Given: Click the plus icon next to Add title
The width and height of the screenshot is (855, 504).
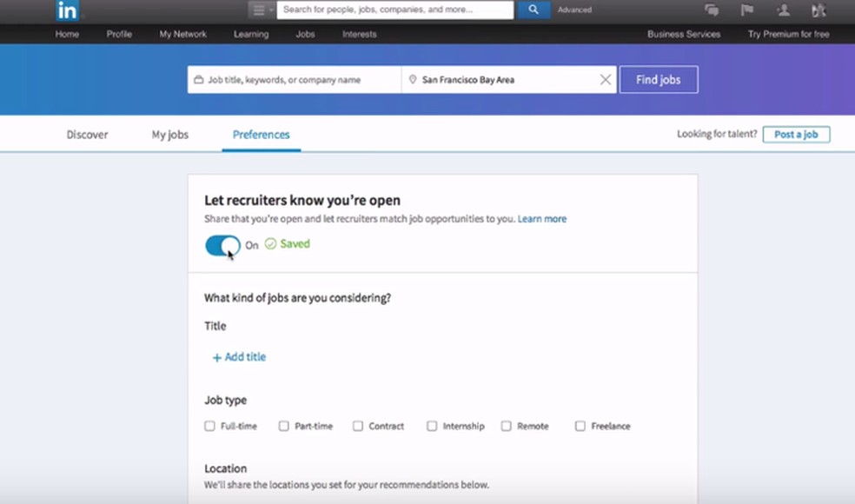Looking at the screenshot, I should [216, 356].
